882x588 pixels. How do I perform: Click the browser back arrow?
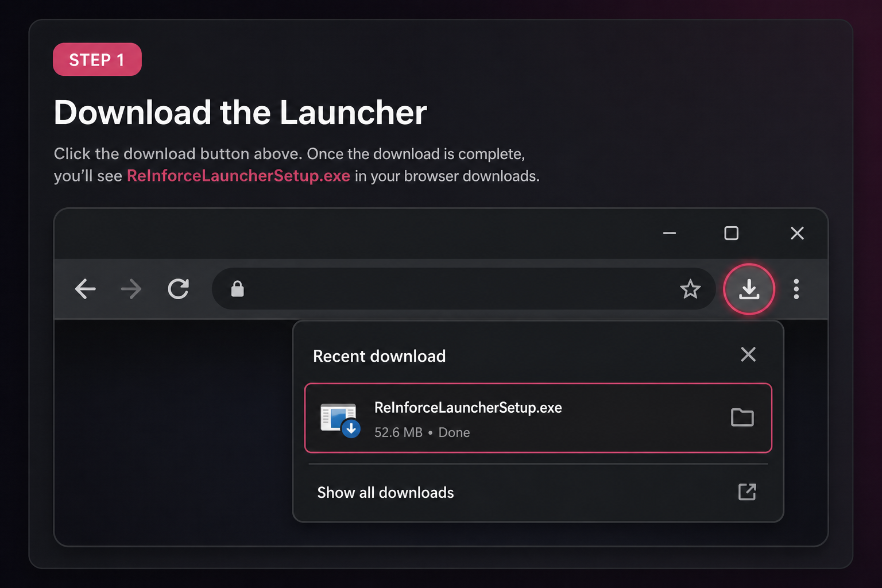coord(86,289)
